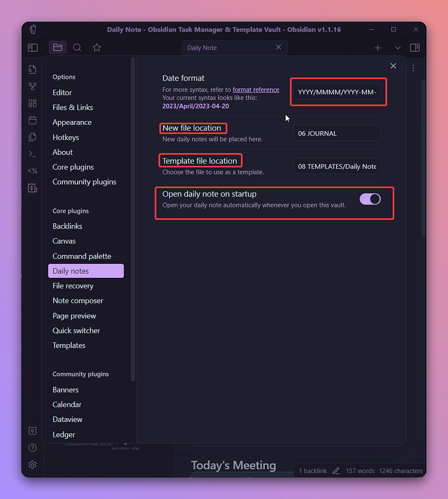Viewport: 448px width, 499px height.
Task: Open graph view icon in ribbon
Action: pos(32,86)
